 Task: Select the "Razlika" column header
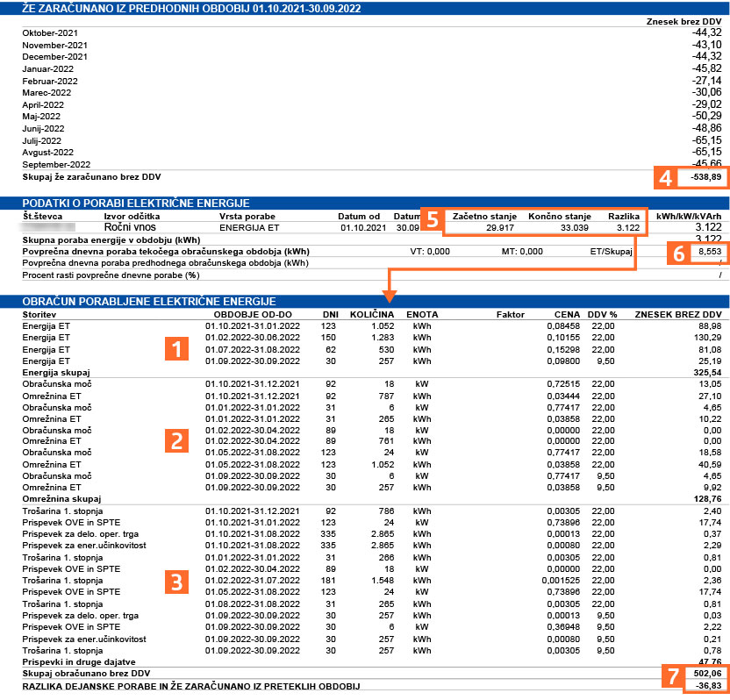pyautogui.click(x=624, y=217)
